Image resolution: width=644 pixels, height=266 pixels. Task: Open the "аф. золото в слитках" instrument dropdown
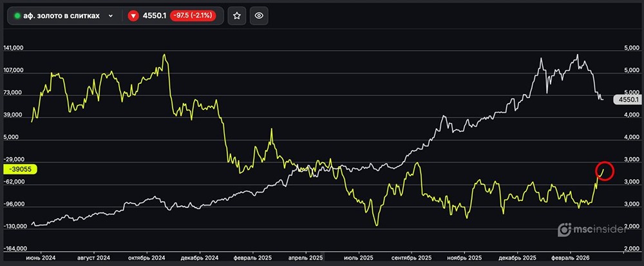pyautogui.click(x=64, y=16)
